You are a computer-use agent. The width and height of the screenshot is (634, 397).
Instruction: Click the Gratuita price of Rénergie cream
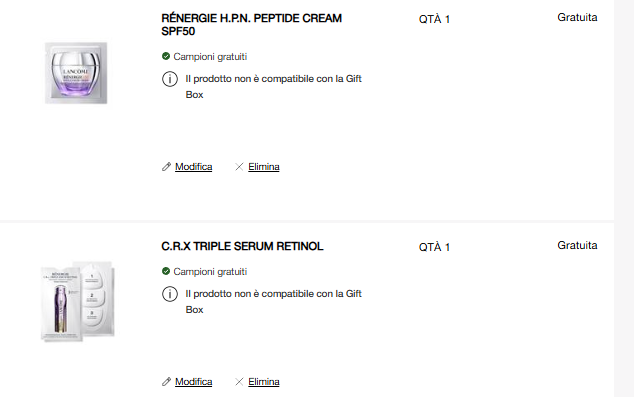coord(577,17)
